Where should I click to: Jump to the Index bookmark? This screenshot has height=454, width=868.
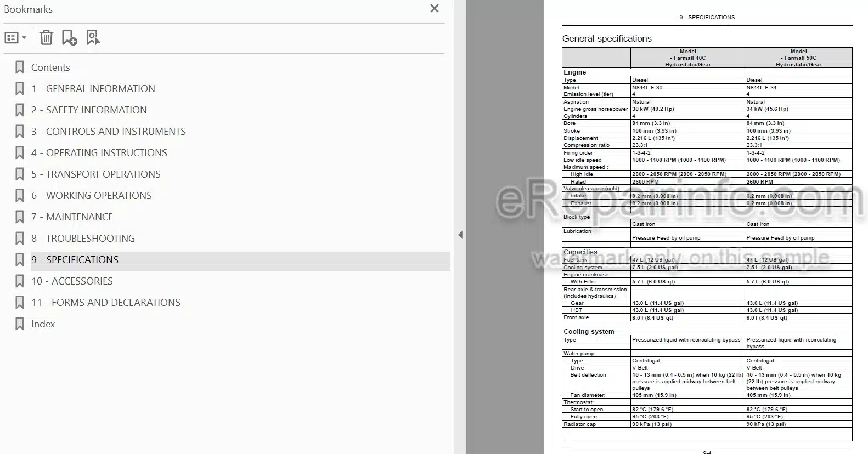point(43,324)
